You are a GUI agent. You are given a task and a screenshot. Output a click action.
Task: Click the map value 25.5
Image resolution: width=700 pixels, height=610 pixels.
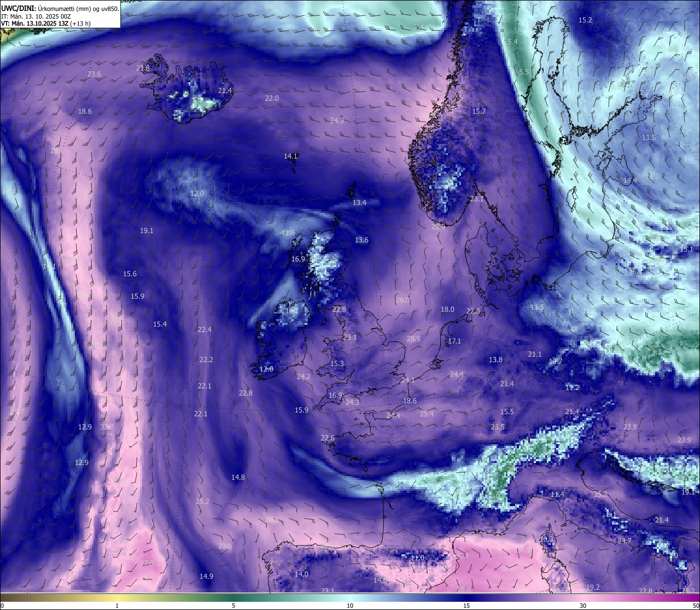413,339
